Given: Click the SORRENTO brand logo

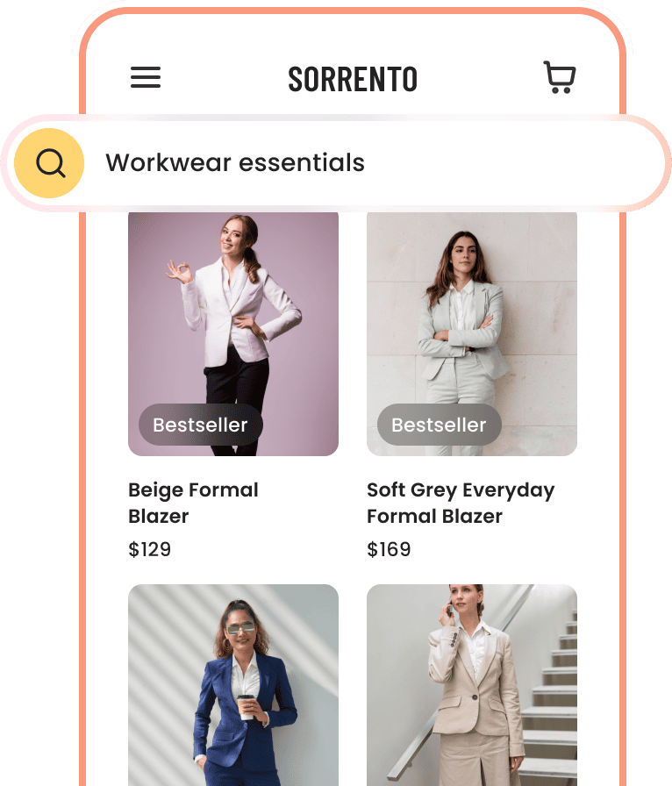Looking at the screenshot, I should (353, 79).
